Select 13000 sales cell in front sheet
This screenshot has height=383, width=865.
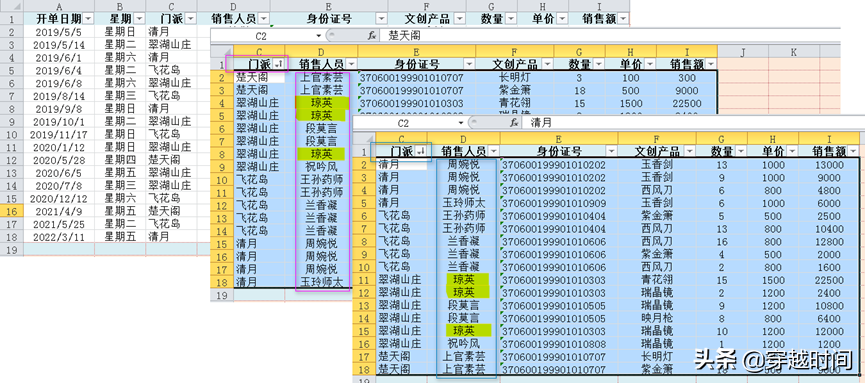tap(829, 164)
